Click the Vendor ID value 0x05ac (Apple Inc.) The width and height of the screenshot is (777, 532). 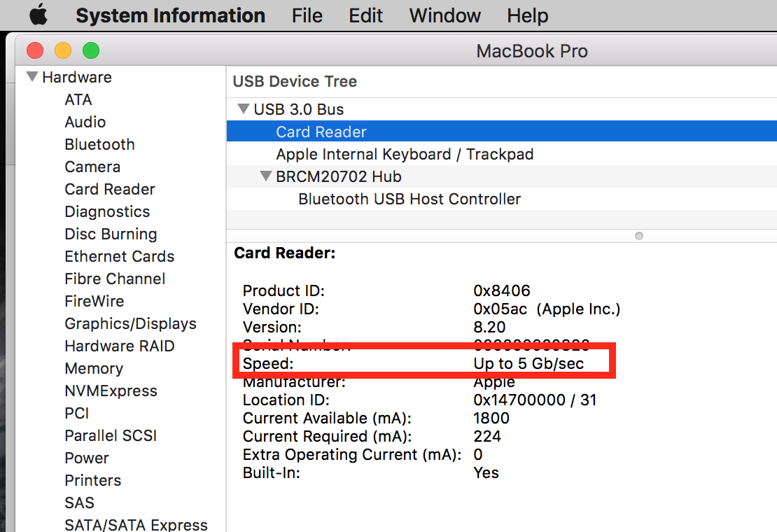547,309
